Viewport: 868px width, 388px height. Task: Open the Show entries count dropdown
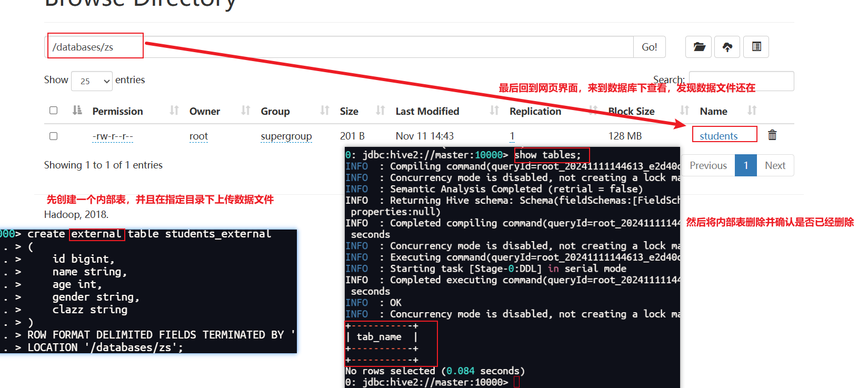point(92,81)
